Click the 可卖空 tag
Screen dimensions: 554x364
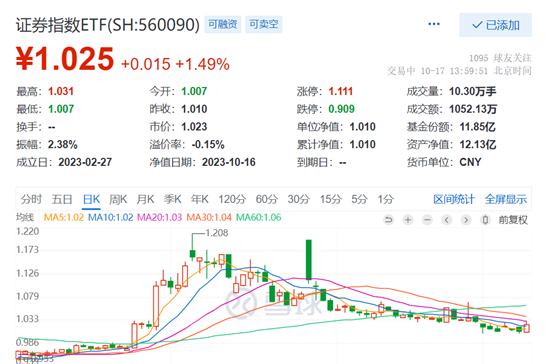click(x=264, y=24)
